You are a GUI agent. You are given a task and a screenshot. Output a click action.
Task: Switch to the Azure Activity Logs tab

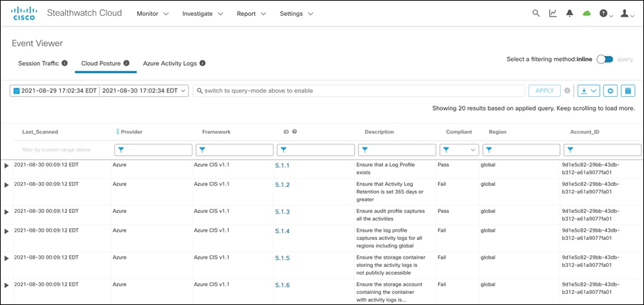point(169,63)
